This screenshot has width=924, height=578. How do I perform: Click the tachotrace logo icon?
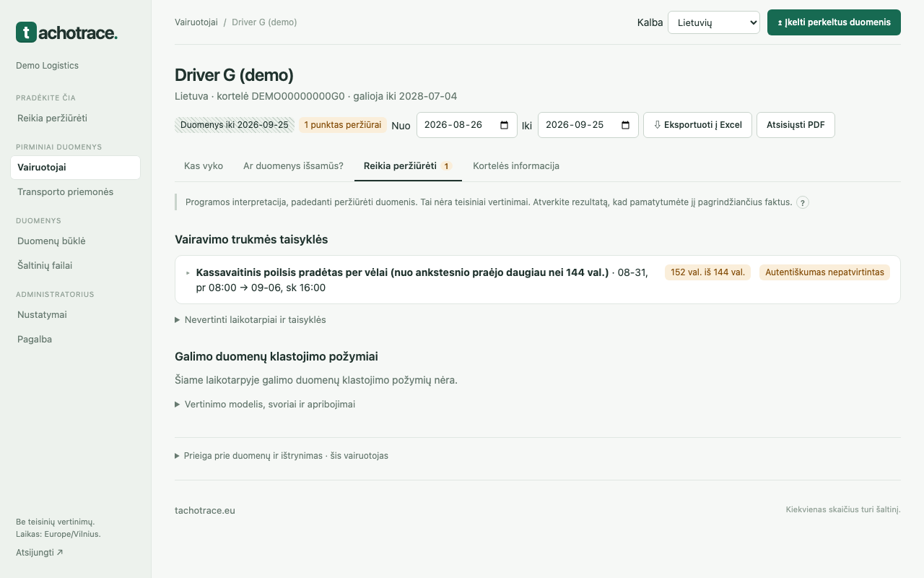tap(26, 32)
